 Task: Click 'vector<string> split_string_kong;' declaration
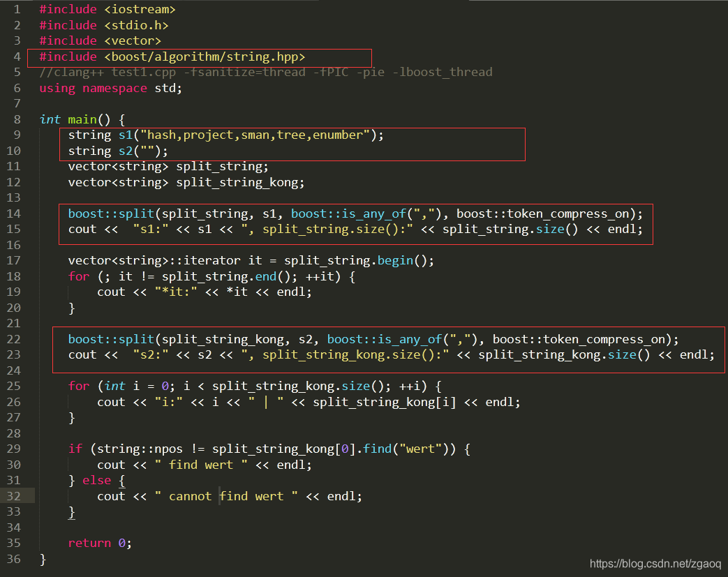pyautogui.click(x=186, y=182)
